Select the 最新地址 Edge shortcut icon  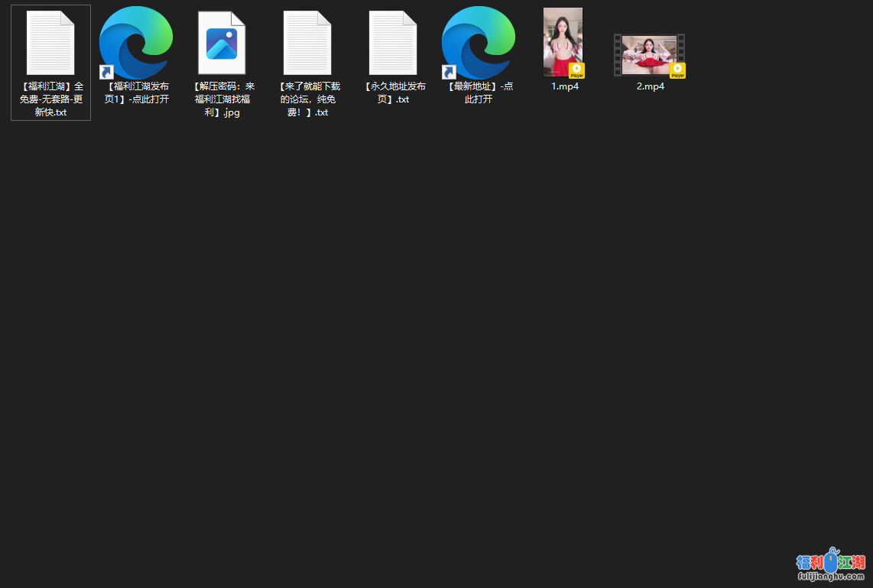click(479, 43)
